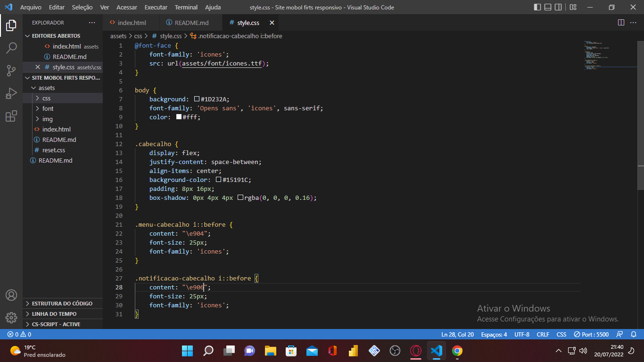Image resolution: width=644 pixels, height=362 pixels.
Task: Open the Acessar menu
Action: [x=126, y=8]
